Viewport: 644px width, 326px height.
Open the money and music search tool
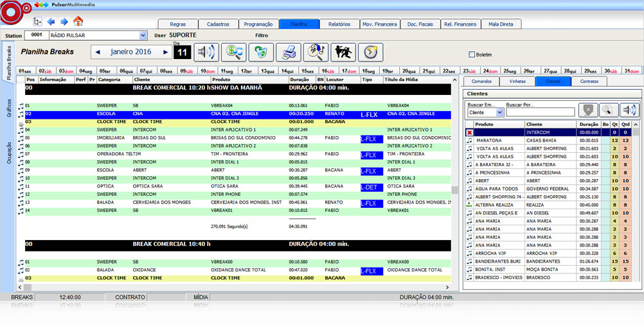(234, 53)
